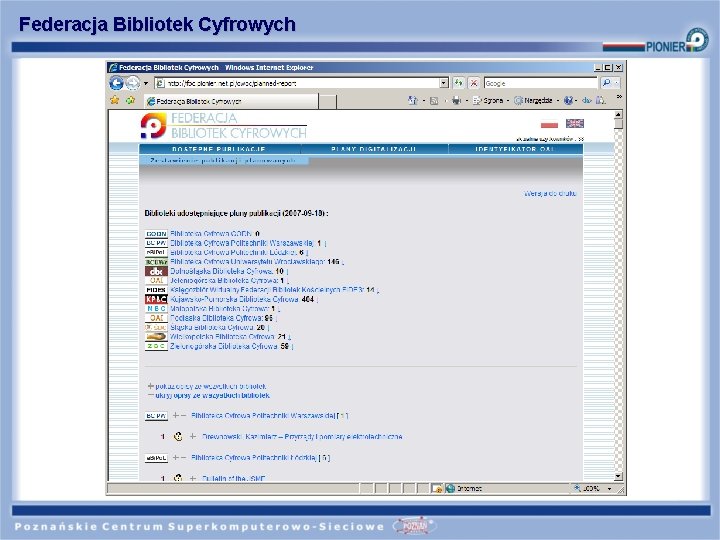Expand the Drewnowski publication plus sign
This screenshot has height=540, width=720.
click(x=193, y=436)
